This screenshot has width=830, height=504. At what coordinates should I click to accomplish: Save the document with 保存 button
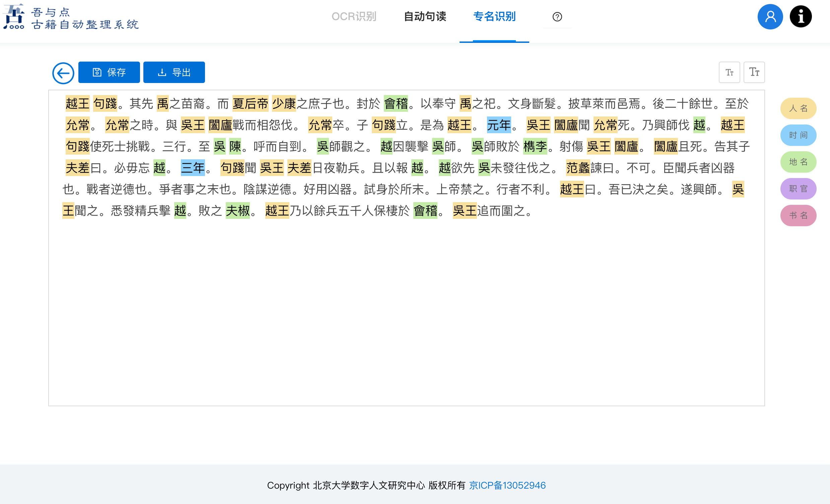109,72
